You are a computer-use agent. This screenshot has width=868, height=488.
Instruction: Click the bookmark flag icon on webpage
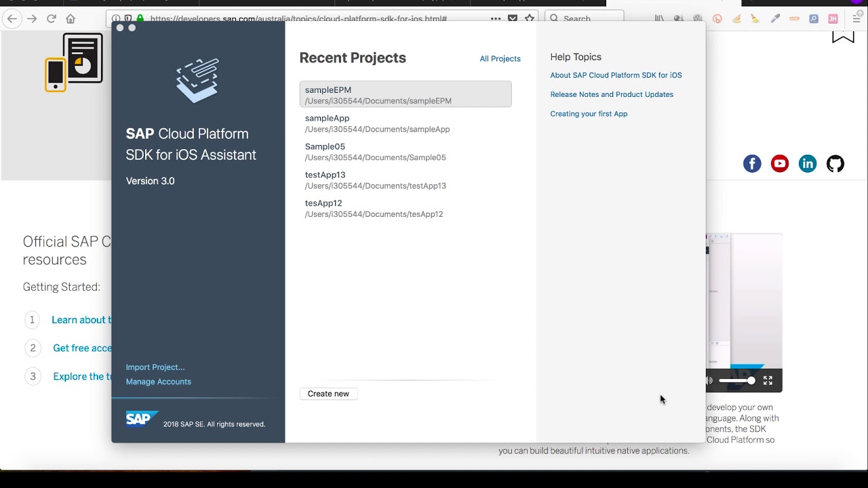843,37
